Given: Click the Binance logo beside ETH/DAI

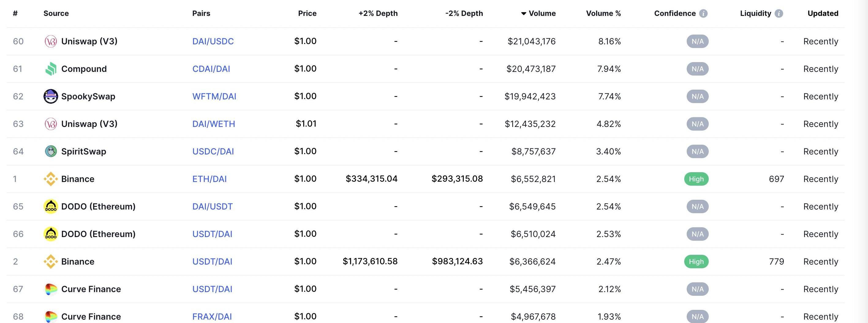Looking at the screenshot, I should [x=51, y=179].
